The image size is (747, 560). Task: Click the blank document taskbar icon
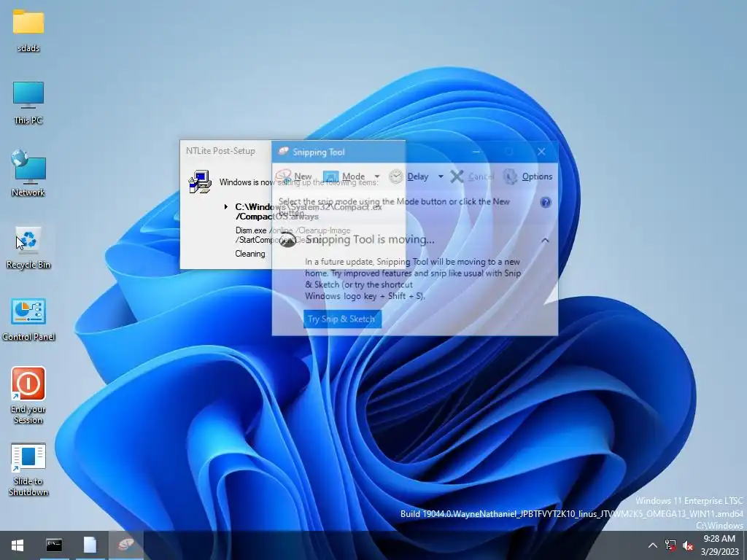(90, 545)
